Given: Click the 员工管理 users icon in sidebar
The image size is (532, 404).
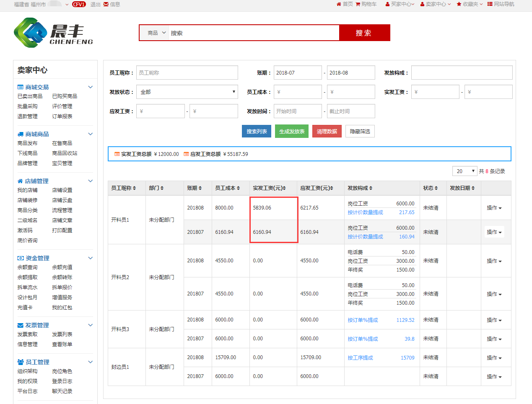Looking at the screenshot, I should click(21, 362).
